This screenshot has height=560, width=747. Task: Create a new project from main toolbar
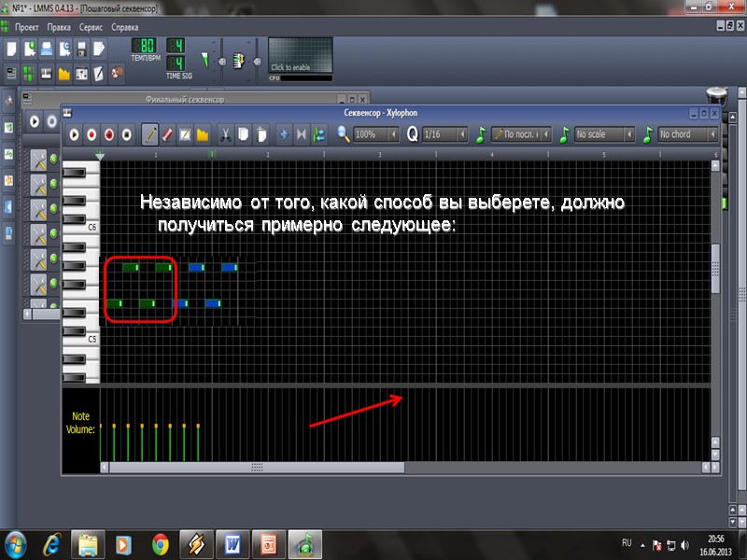point(11,49)
